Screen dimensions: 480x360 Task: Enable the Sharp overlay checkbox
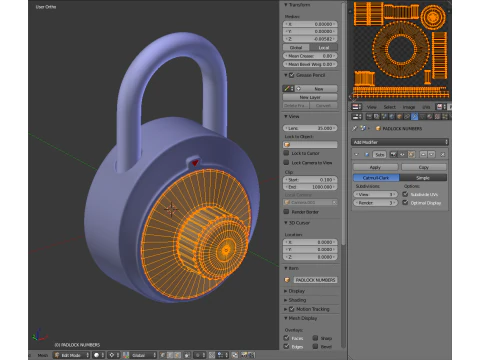315,338
